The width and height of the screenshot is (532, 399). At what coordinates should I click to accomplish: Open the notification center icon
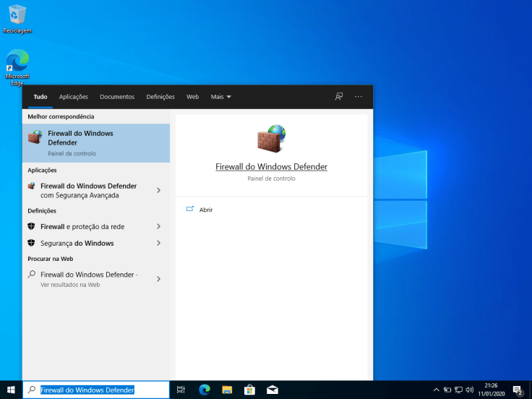pos(518,390)
